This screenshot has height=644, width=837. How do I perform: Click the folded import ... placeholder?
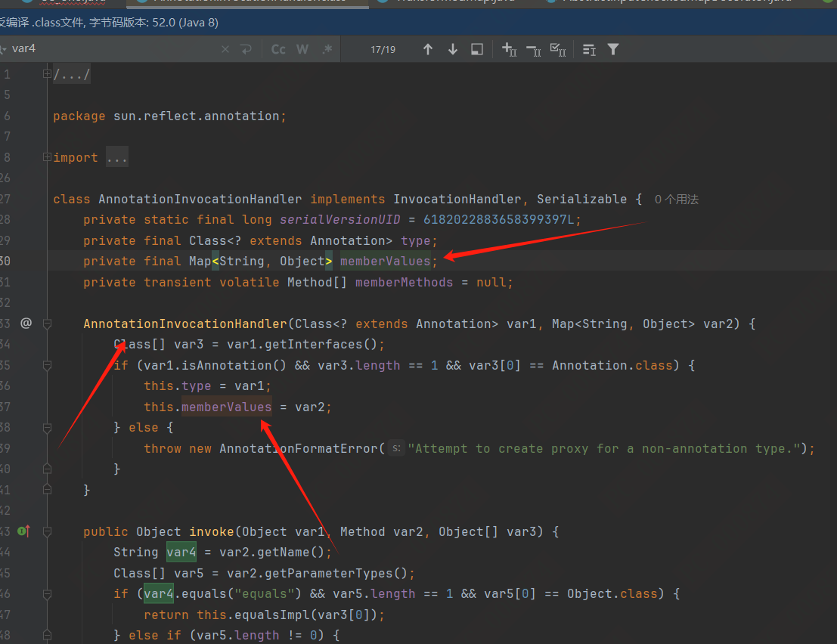pyautogui.click(x=117, y=157)
